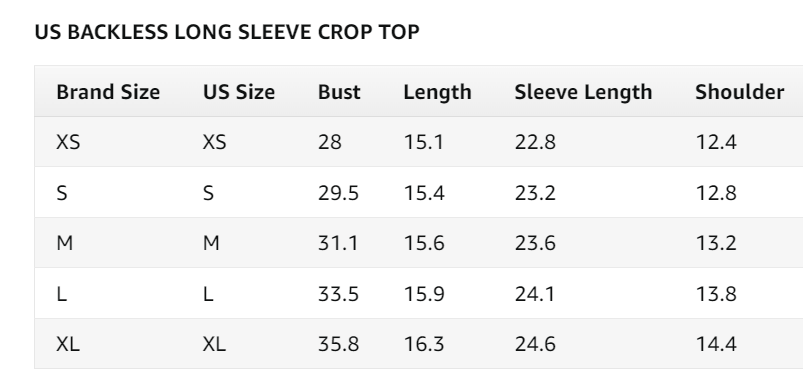This screenshot has width=803, height=371.
Task: Click the Shoulder column header
Action: (x=739, y=92)
